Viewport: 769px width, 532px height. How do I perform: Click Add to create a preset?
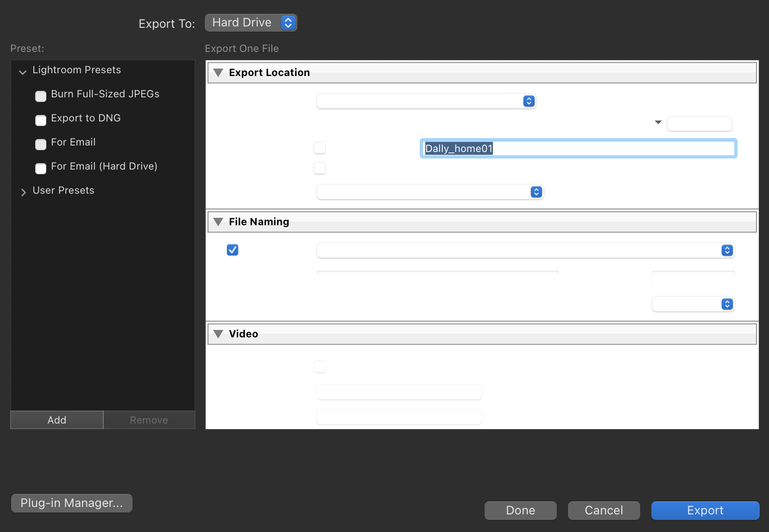(57, 420)
